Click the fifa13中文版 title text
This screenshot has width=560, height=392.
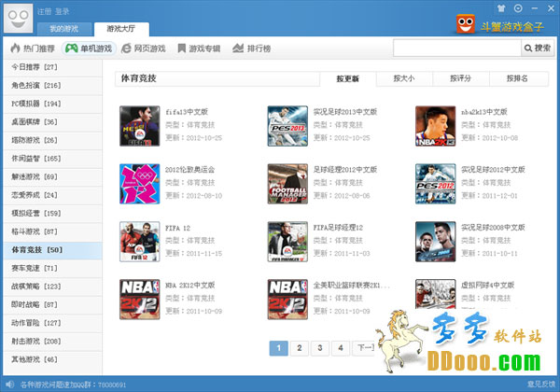pyautogui.click(x=187, y=112)
